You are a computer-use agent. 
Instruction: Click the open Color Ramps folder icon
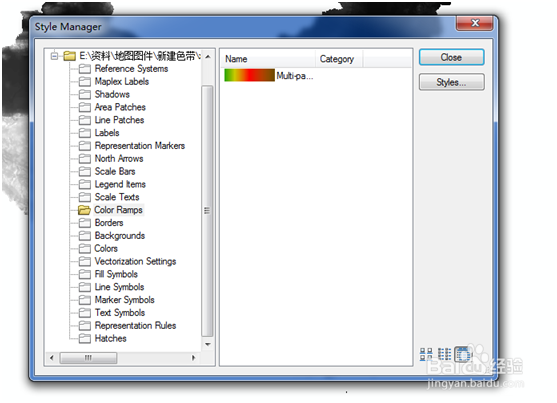click(x=84, y=210)
